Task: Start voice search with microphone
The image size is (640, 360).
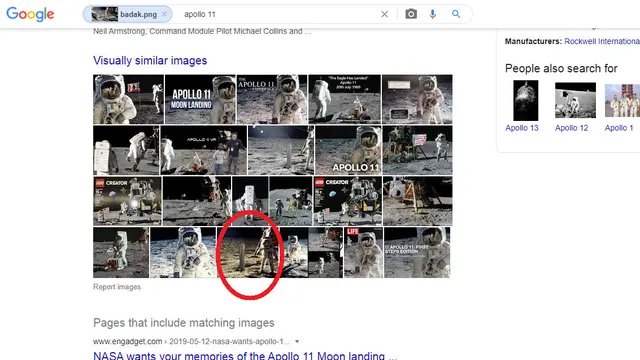Action: [x=433, y=14]
